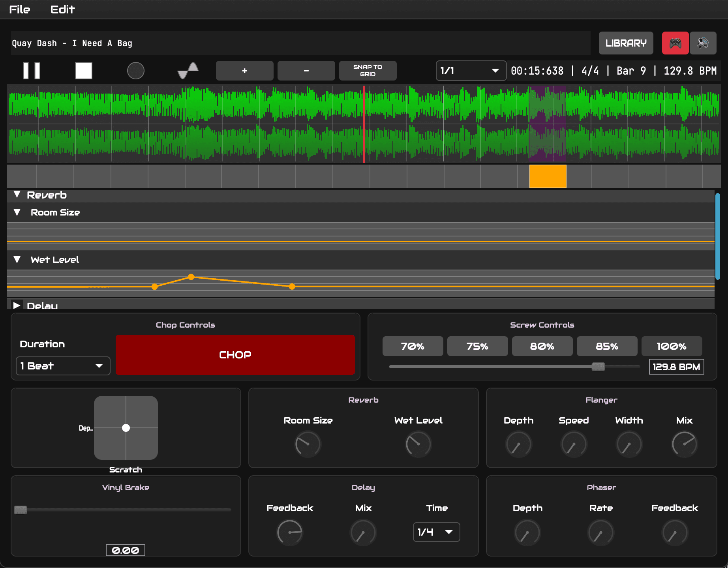Image resolution: width=728 pixels, height=568 pixels.
Task: Collapse the Reverb automation section
Action: 17,194
